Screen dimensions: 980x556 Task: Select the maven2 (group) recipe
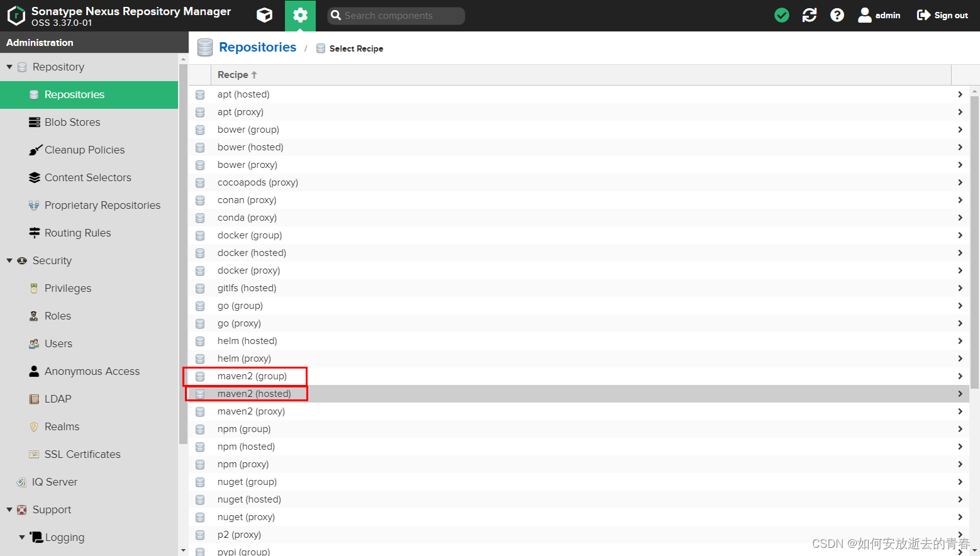pyautogui.click(x=579, y=376)
